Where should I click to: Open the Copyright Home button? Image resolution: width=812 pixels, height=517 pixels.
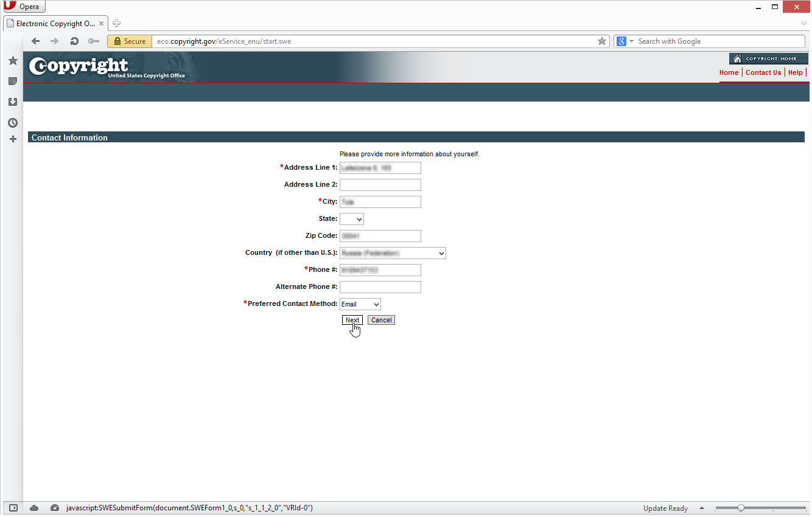point(769,58)
